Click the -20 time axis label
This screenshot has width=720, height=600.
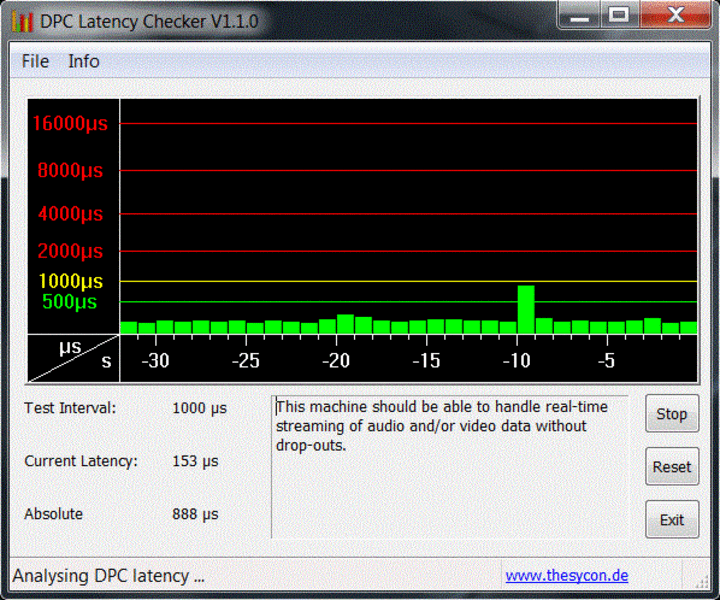tap(336, 361)
